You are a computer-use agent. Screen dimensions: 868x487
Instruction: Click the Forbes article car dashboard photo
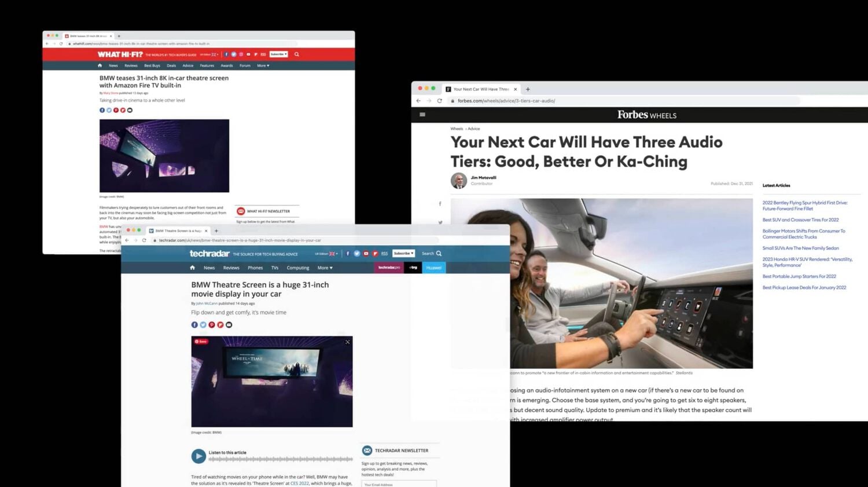pyautogui.click(x=602, y=283)
